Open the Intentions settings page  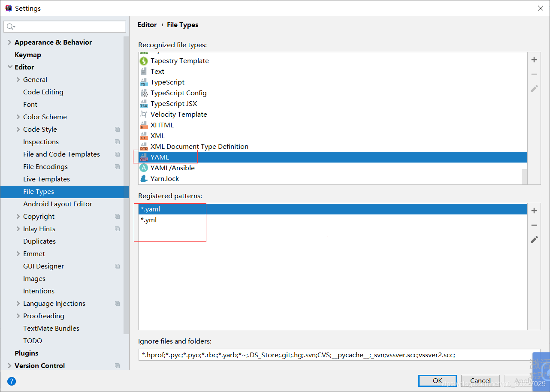pyautogui.click(x=39, y=291)
